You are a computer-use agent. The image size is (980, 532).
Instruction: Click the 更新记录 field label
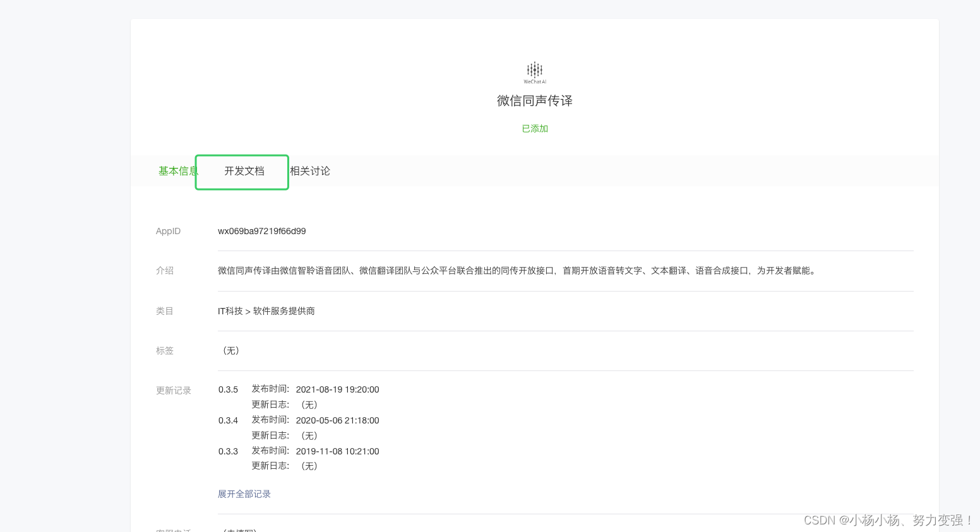(174, 391)
